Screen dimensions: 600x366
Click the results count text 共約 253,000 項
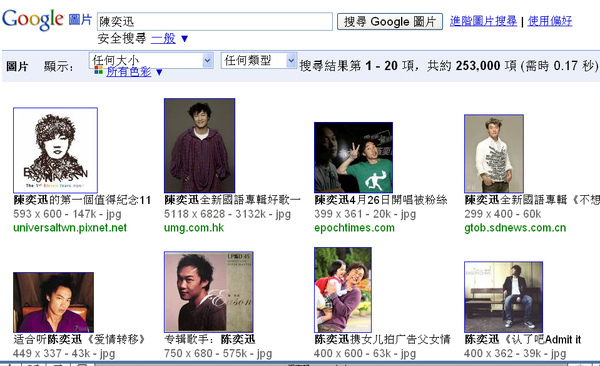[x=472, y=66]
